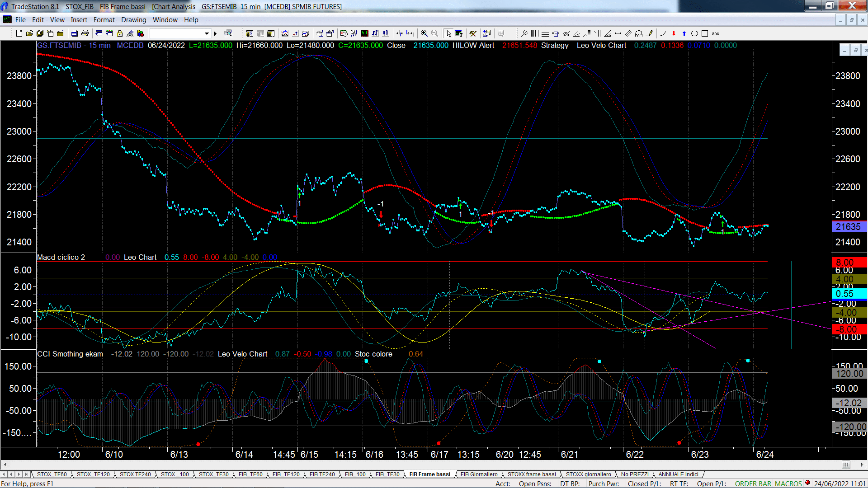Image resolution: width=868 pixels, height=488 pixels.
Task: Switch to STOX_TF30 workspace tab
Action: click(214, 474)
